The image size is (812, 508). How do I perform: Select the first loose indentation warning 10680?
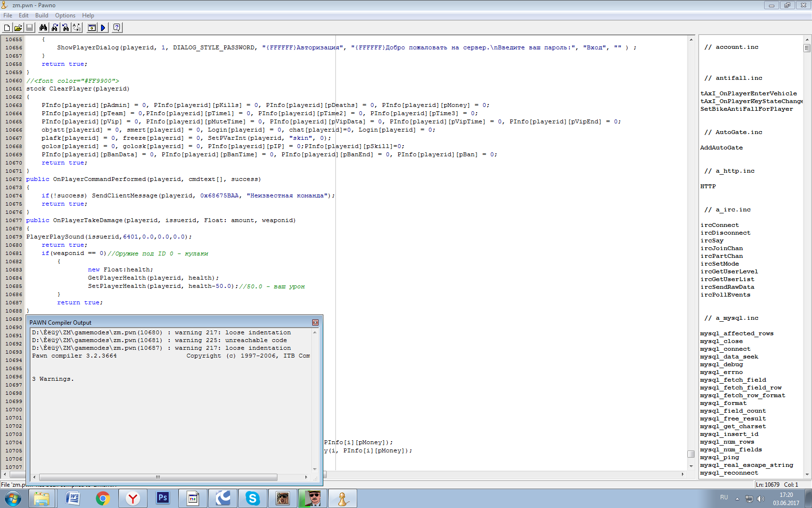click(161, 332)
